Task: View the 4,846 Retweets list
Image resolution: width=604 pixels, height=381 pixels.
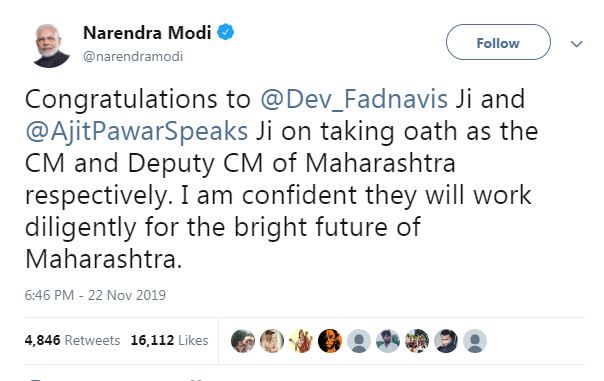Action: [x=72, y=341]
